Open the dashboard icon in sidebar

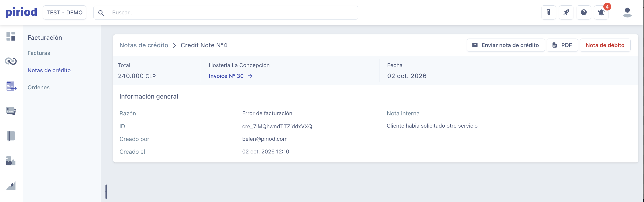[11, 36]
